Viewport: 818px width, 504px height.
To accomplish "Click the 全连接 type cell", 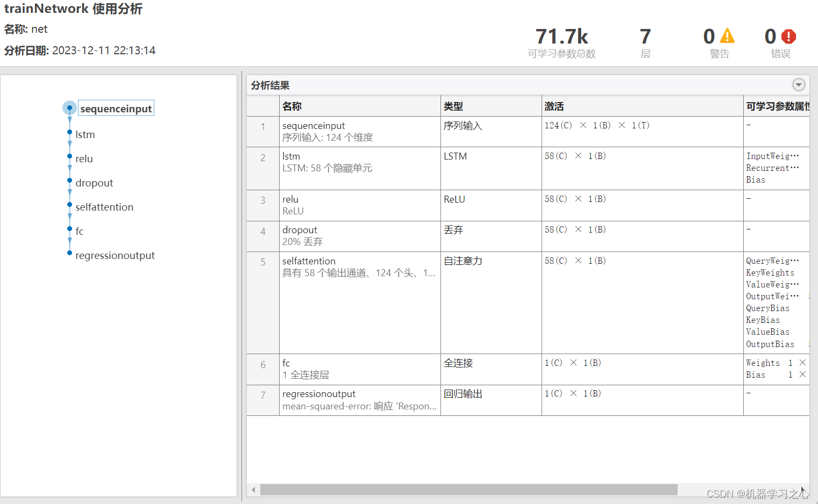I will (491, 369).
